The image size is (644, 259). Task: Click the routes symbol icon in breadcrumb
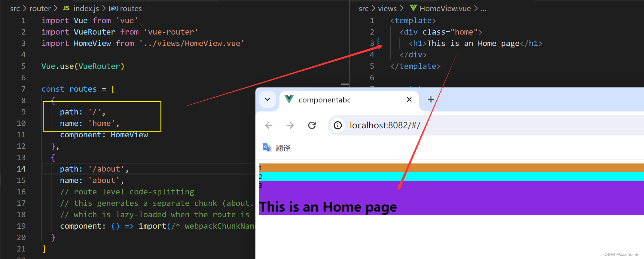tap(113, 8)
